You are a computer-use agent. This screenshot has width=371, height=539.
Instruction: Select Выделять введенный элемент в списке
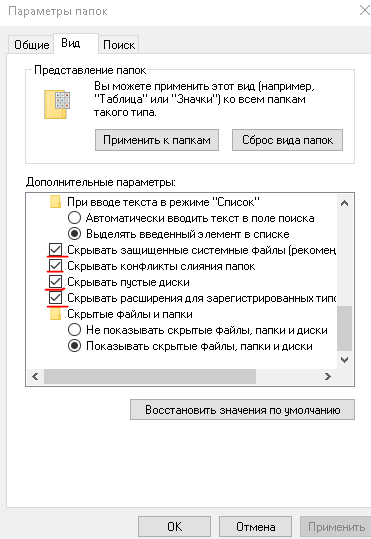click(x=74, y=234)
